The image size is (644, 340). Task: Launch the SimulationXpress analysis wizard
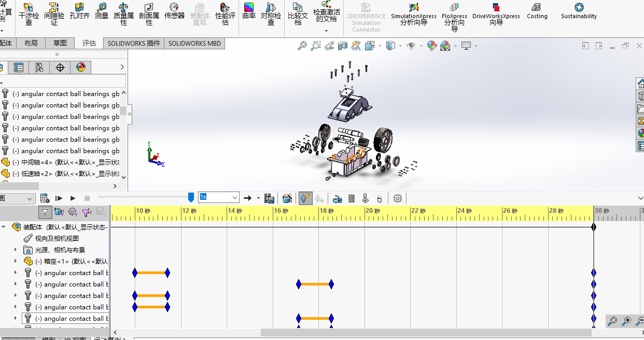pos(413,13)
